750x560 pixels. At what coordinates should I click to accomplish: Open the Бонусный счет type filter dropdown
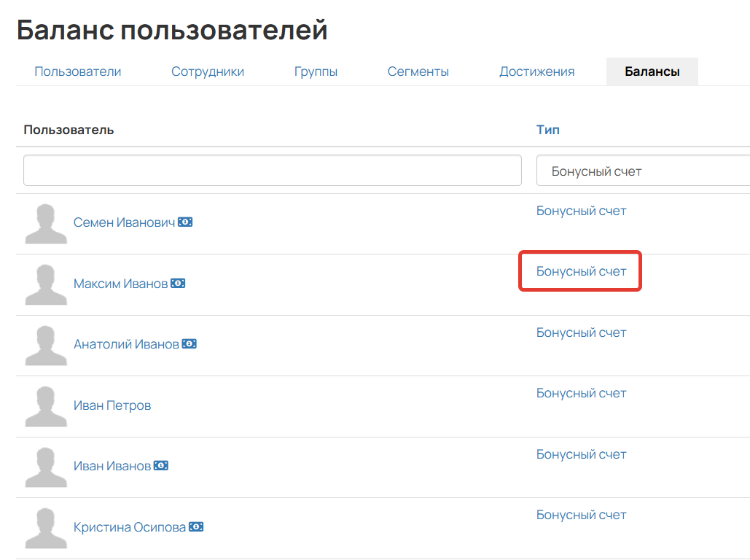[641, 170]
